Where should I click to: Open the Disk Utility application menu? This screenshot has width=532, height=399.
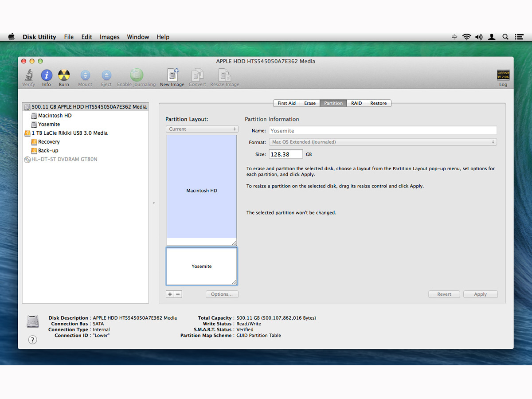[x=39, y=37]
